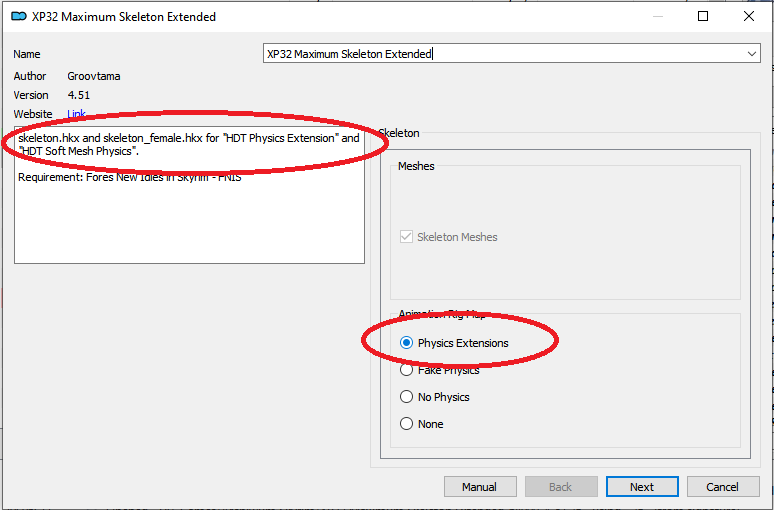
Task: Click the Author label
Action: click(x=30, y=76)
